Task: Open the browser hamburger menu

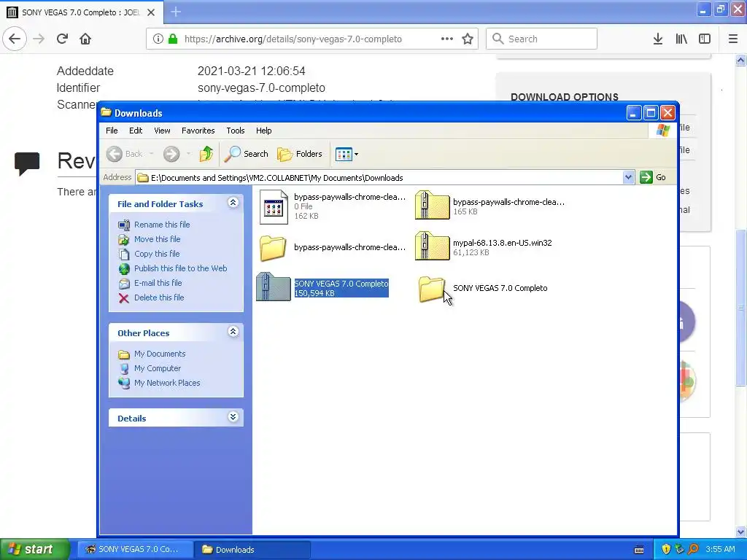Action: [733, 39]
